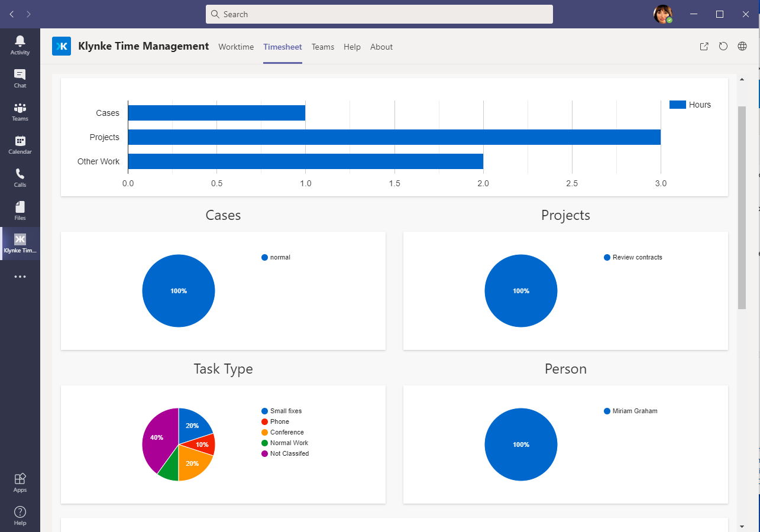Open Files in the sidebar
The width and height of the screenshot is (760, 532).
(x=20, y=210)
